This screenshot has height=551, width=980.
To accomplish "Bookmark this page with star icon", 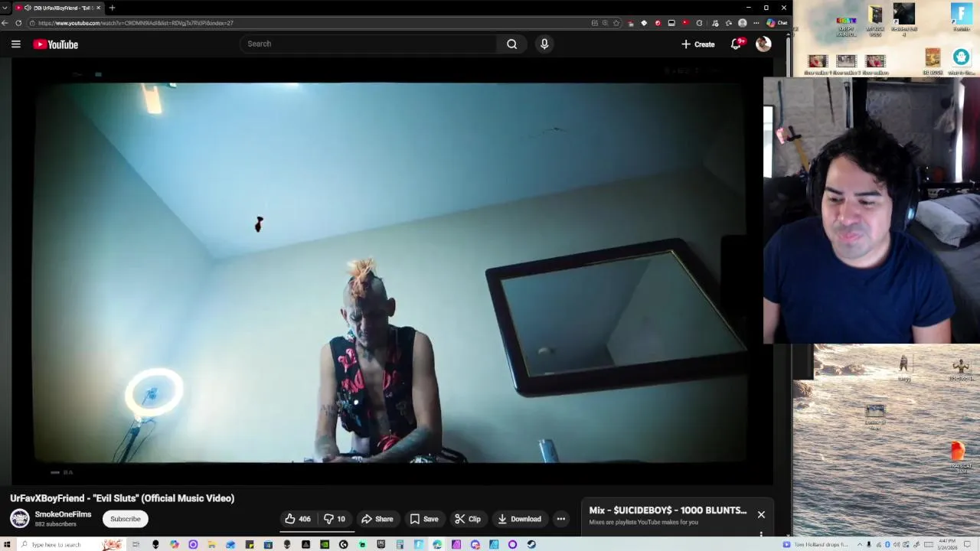I will point(616,23).
